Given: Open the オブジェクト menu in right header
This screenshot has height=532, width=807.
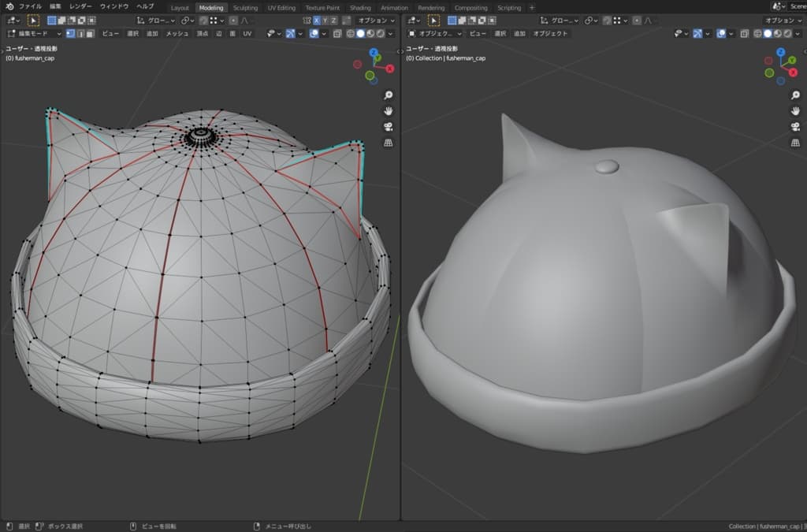Looking at the screenshot, I should 550,34.
